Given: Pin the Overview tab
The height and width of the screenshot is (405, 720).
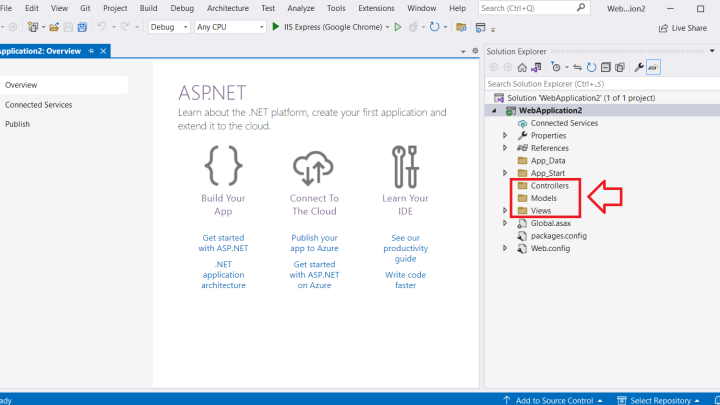Looking at the screenshot, I should (91, 51).
